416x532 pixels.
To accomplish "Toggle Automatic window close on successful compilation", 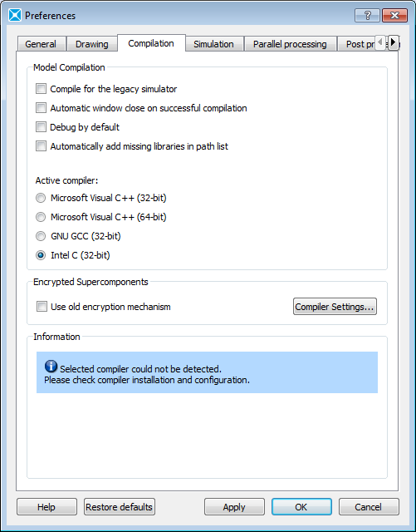I will [x=41, y=108].
